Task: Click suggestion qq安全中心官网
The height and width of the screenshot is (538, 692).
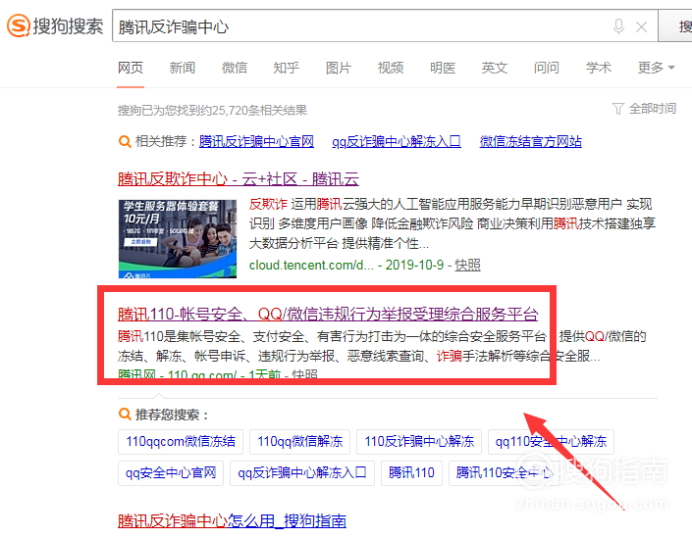Action: [171, 473]
